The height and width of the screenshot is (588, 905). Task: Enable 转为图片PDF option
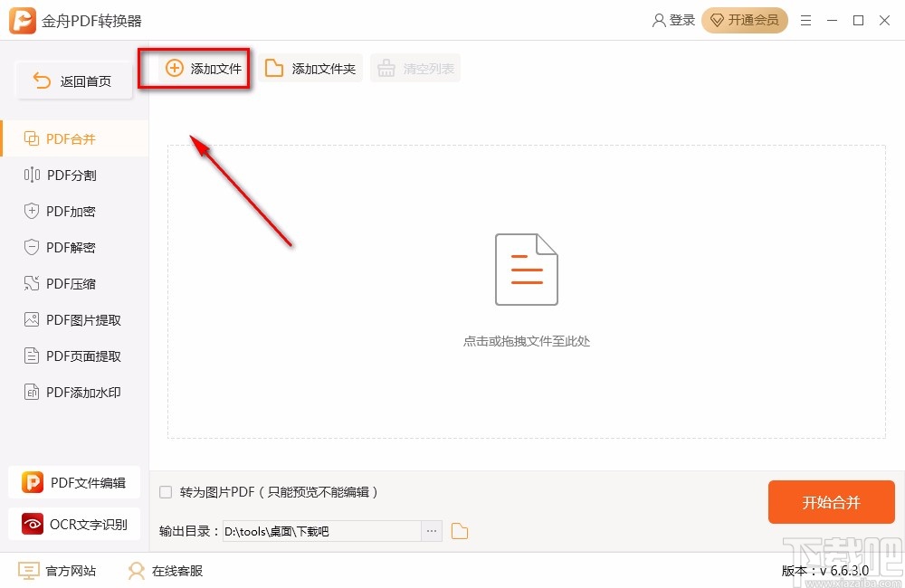pyautogui.click(x=165, y=491)
